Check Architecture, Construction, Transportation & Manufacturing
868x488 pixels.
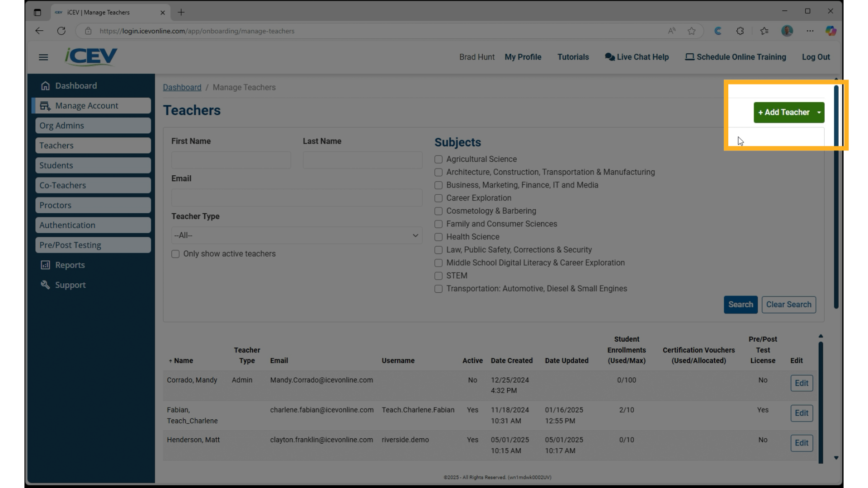click(439, 172)
